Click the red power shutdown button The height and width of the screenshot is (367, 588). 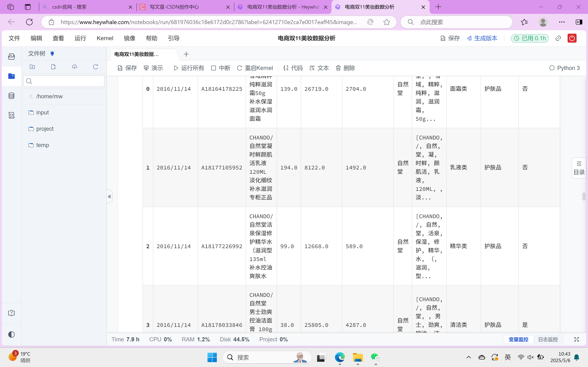point(572,38)
